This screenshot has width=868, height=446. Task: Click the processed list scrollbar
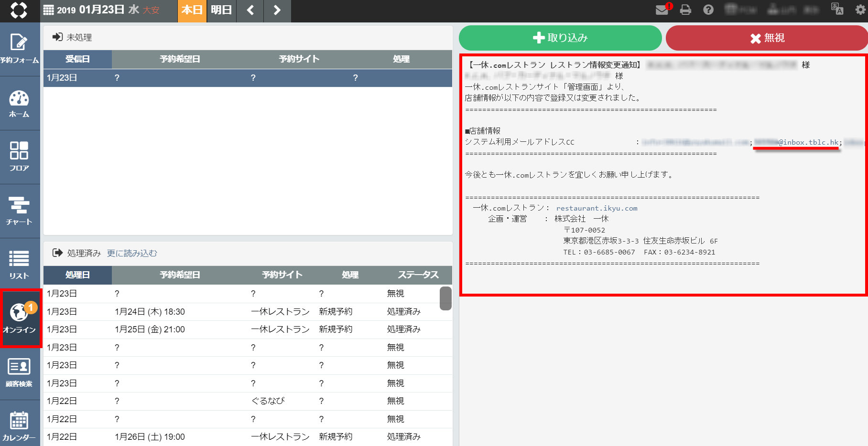pyautogui.click(x=445, y=298)
